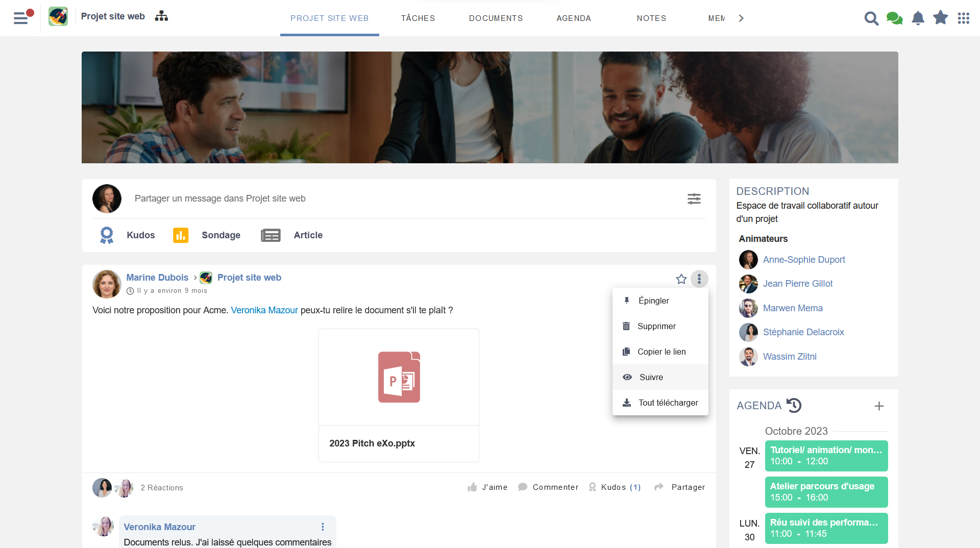Select Épingler from the post menu
Screen dimensions: 980x548
pyautogui.click(x=653, y=301)
